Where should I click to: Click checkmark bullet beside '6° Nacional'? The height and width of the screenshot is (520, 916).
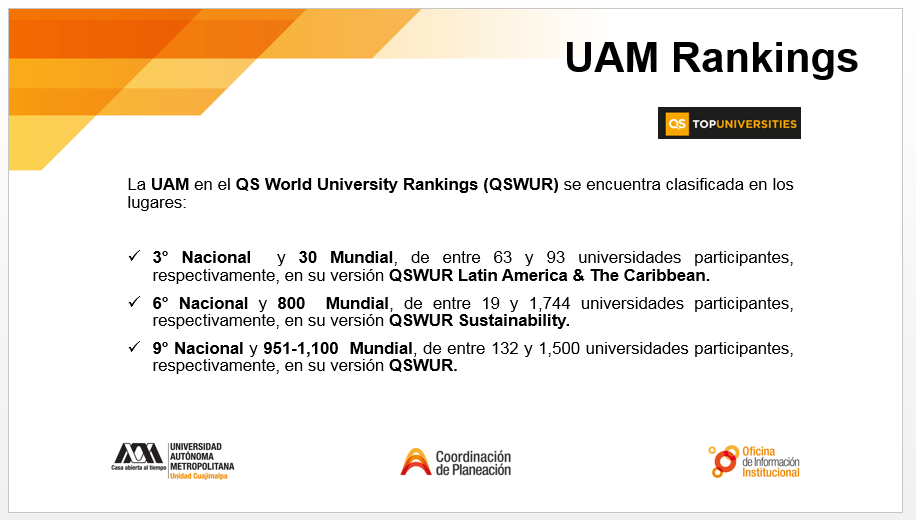[134, 302]
